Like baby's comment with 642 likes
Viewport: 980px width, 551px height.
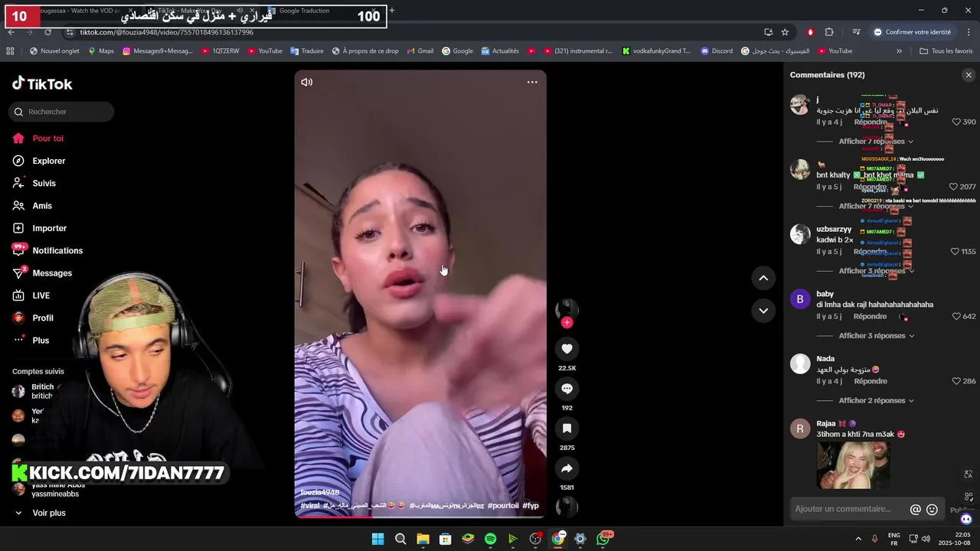click(x=956, y=317)
